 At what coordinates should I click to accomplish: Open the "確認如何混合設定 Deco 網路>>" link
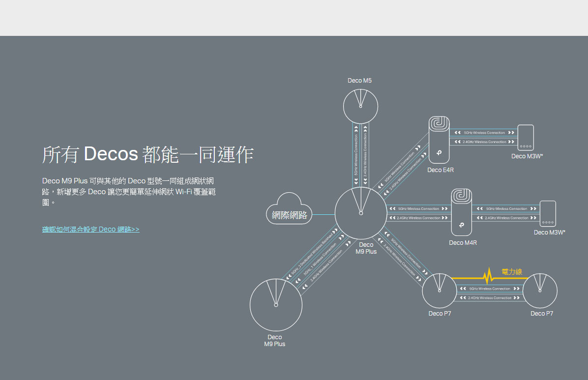tap(91, 229)
